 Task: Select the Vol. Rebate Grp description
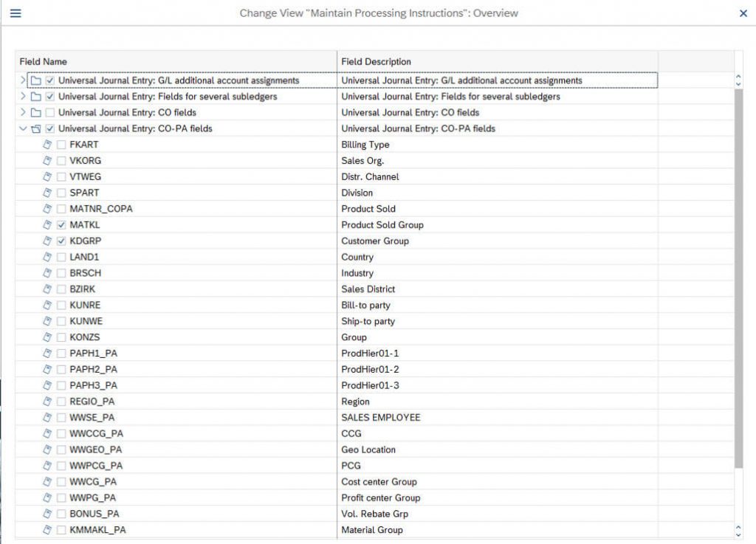pos(498,514)
